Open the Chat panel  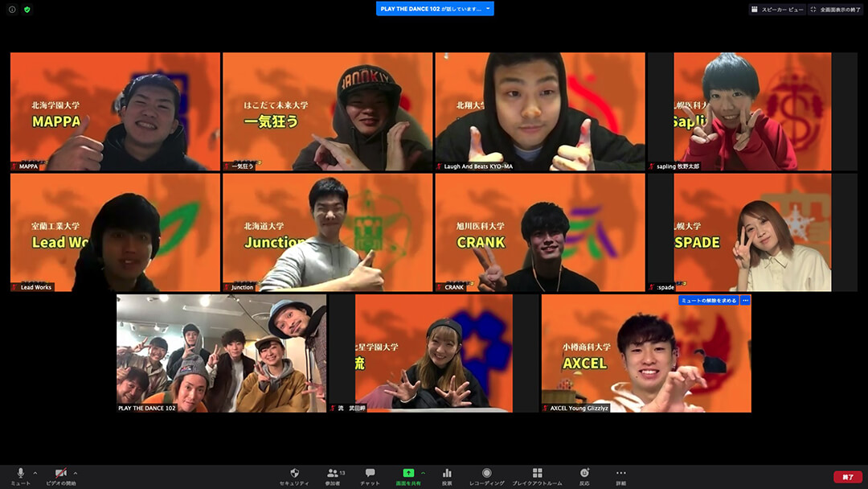pyautogui.click(x=370, y=475)
